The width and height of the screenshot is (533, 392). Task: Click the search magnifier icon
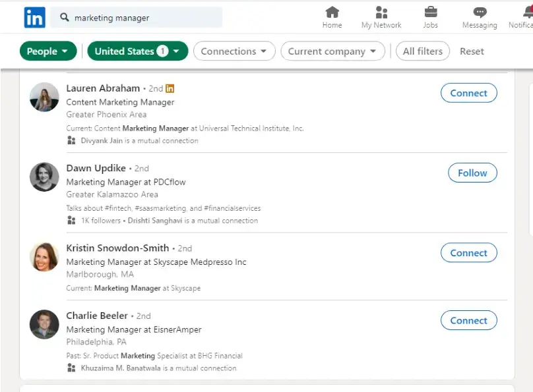coord(66,18)
